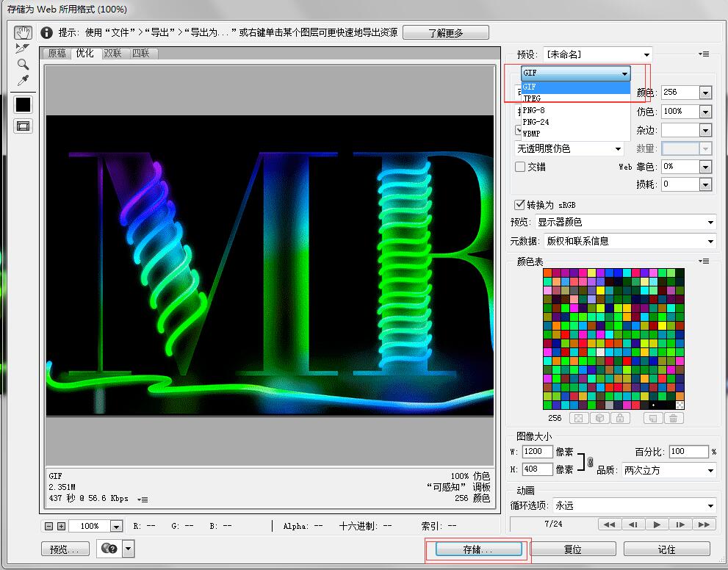Click the info tip icon

46,32
